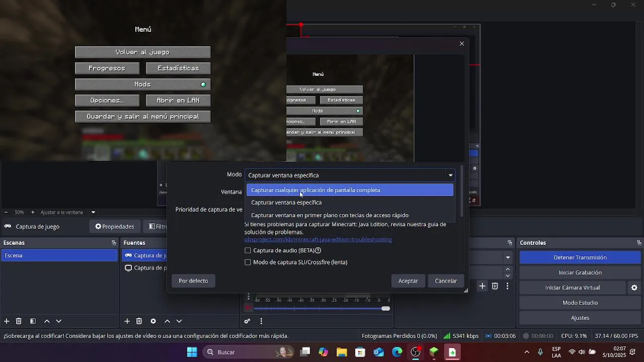
Task: Add a new scene with the Escenas plus icon
Action: (x=7, y=321)
